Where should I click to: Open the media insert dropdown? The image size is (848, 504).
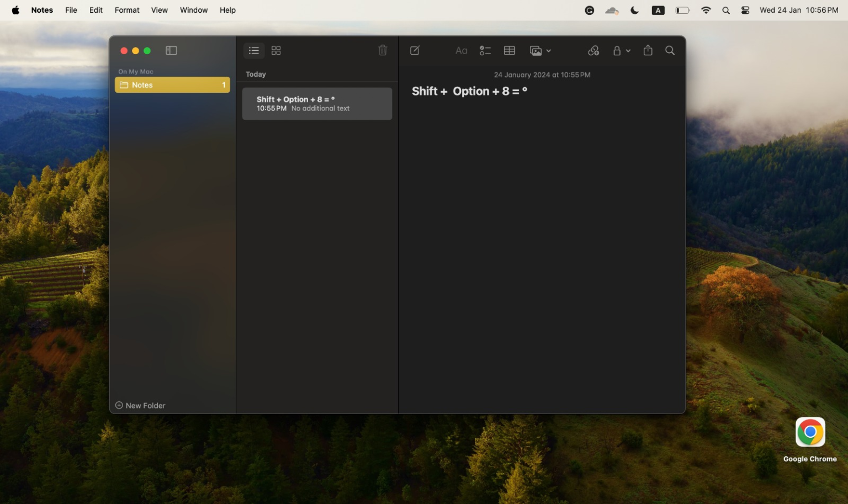tap(540, 51)
